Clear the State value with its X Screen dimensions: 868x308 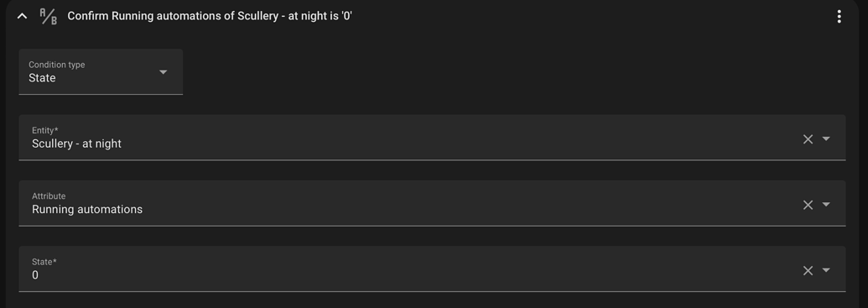808,270
